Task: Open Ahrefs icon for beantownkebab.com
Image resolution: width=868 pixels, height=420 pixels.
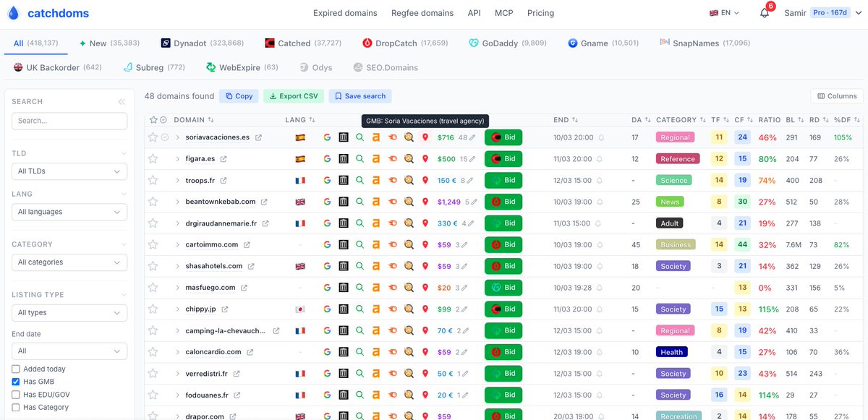Action: point(376,202)
